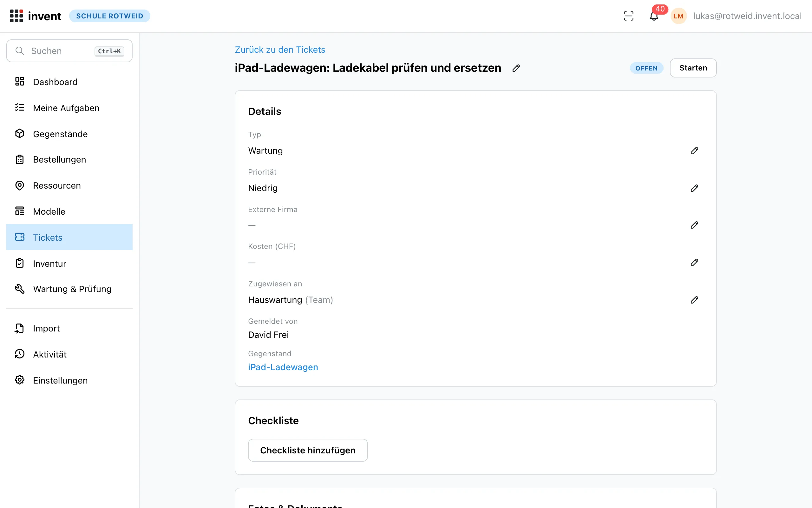The height and width of the screenshot is (508, 812).
Task: Click the David Frei reporter name
Action: 268,335
